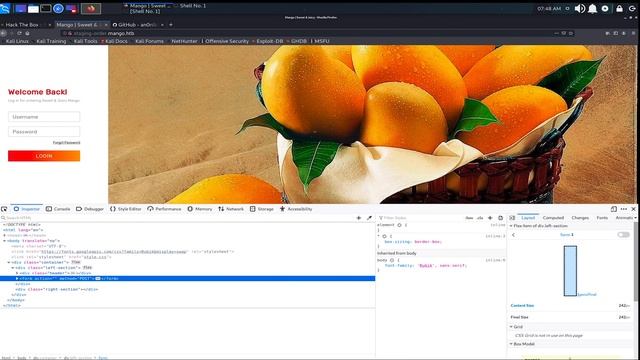This screenshot has width=640, height=360.
Task: Click the Inspector tab icon
Action: (16, 209)
